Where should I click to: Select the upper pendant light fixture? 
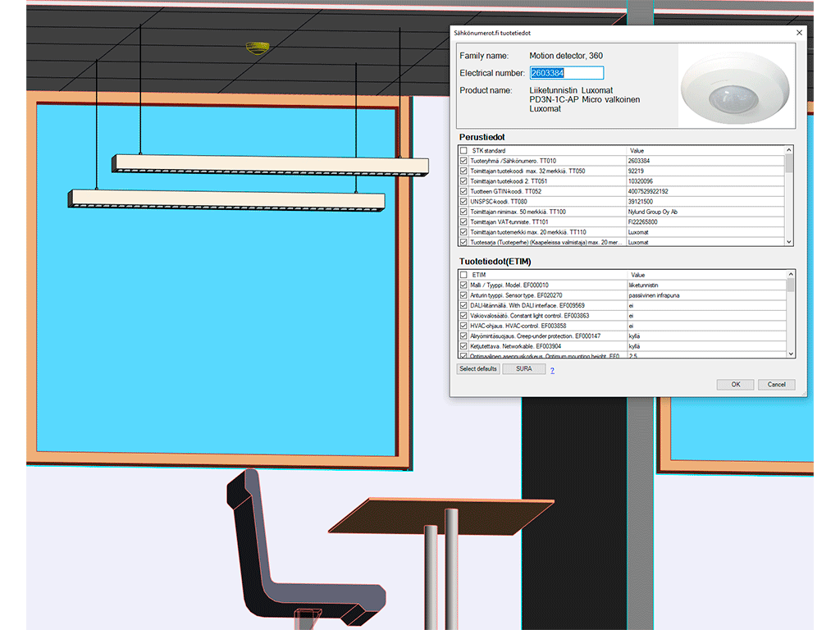[269, 164]
